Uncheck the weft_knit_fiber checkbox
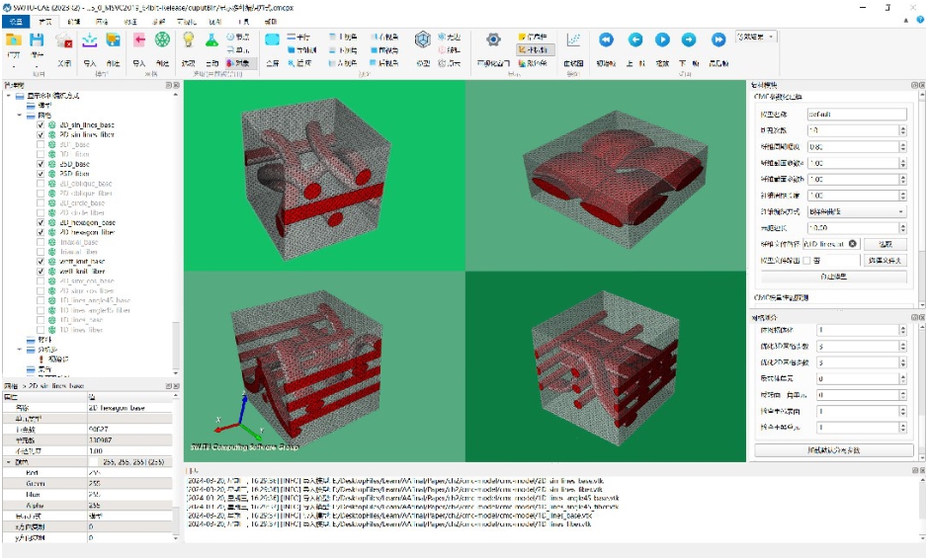Screen dimensions: 927x560 click(x=41, y=272)
